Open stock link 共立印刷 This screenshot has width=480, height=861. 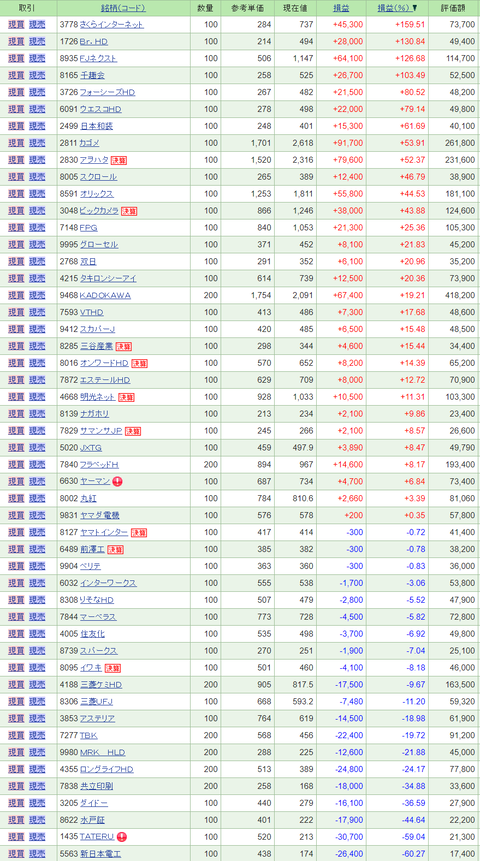tap(97, 786)
